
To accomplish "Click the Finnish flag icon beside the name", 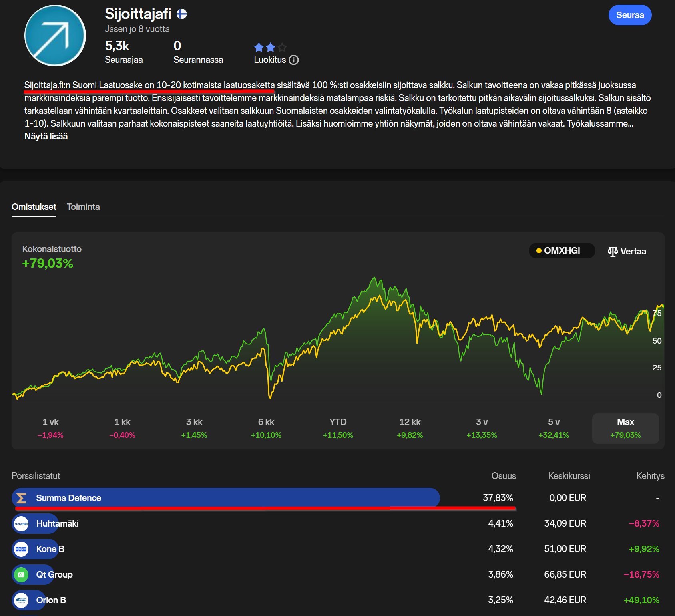I will (x=182, y=14).
